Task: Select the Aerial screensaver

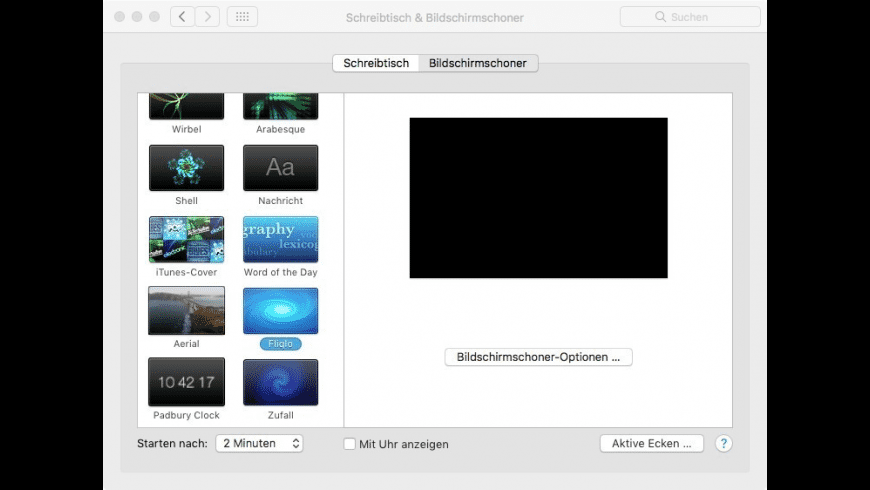Action: [x=186, y=311]
